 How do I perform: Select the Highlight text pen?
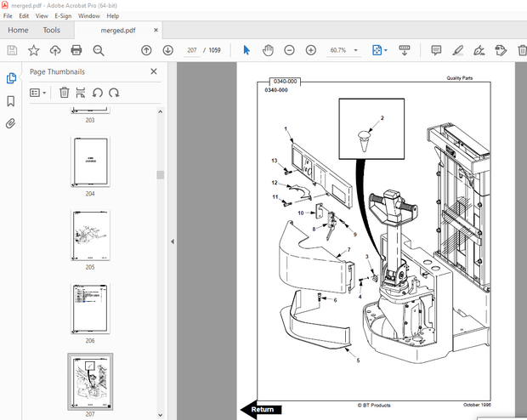click(458, 50)
